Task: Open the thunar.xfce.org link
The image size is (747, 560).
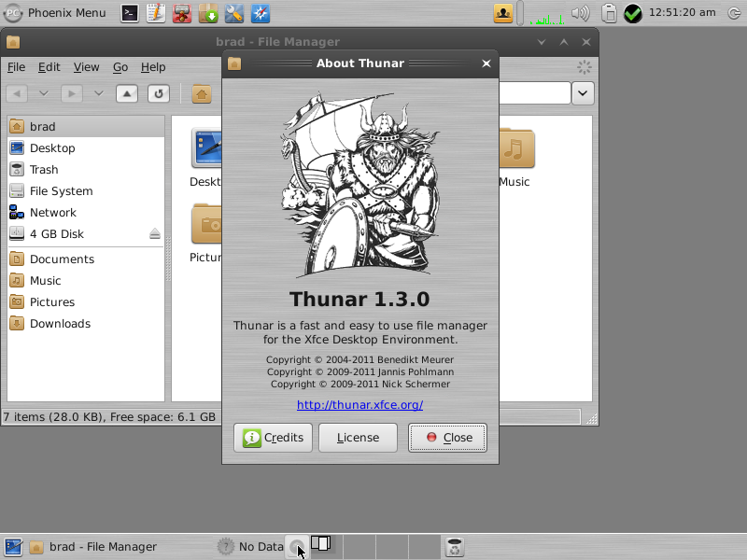Action: click(x=359, y=405)
